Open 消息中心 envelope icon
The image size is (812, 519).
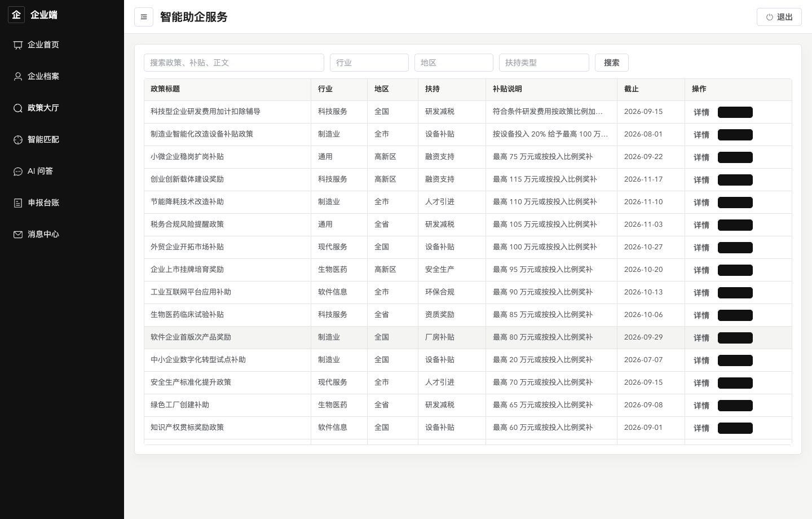pyautogui.click(x=18, y=235)
